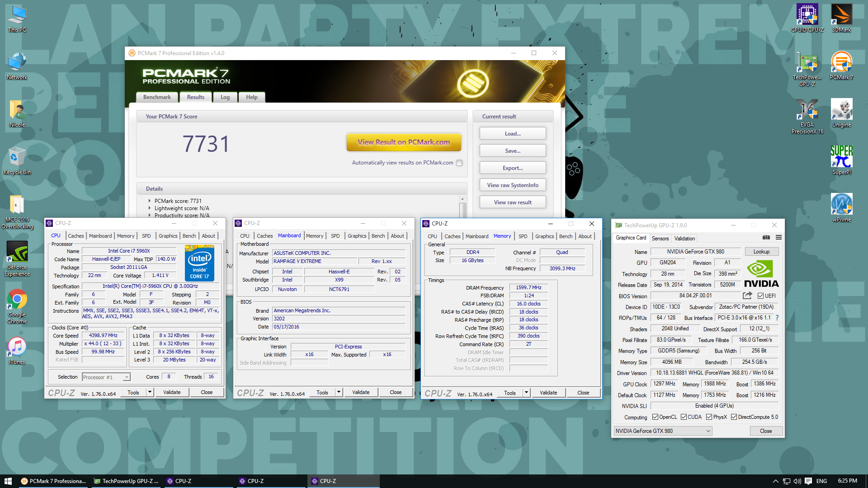The image size is (868, 488).
Task: Switch to PCMark Log tab
Action: tap(225, 97)
